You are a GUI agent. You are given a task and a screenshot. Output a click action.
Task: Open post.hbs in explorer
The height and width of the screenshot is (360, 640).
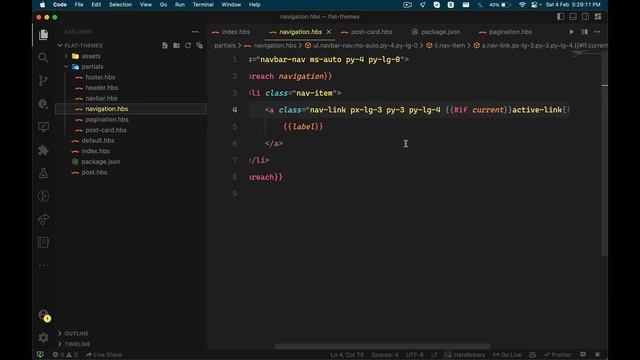tap(94, 172)
